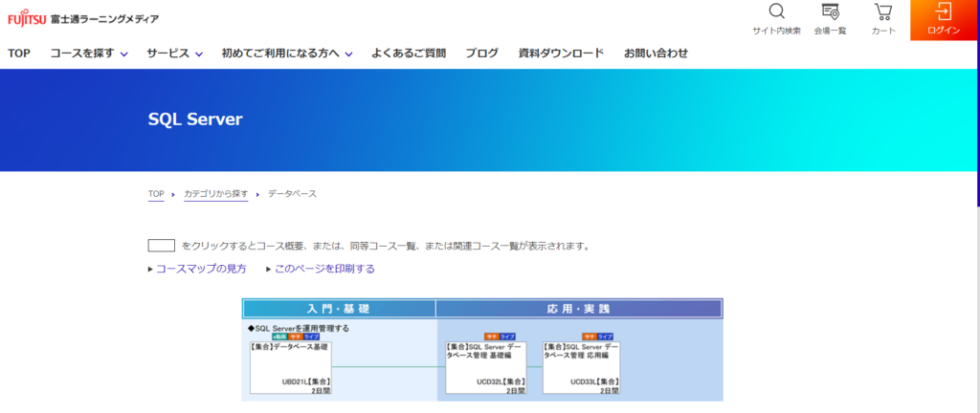Open the SQL Server データベース管理 応用編 box
Image resolution: width=980 pixels, height=413 pixels.
tap(581, 367)
